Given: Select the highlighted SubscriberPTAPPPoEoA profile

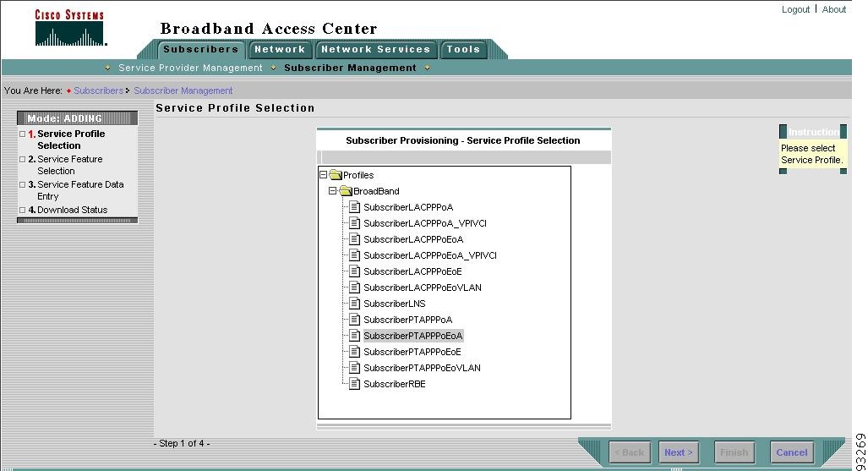Looking at the screenshot, I should tap(413, 336).
